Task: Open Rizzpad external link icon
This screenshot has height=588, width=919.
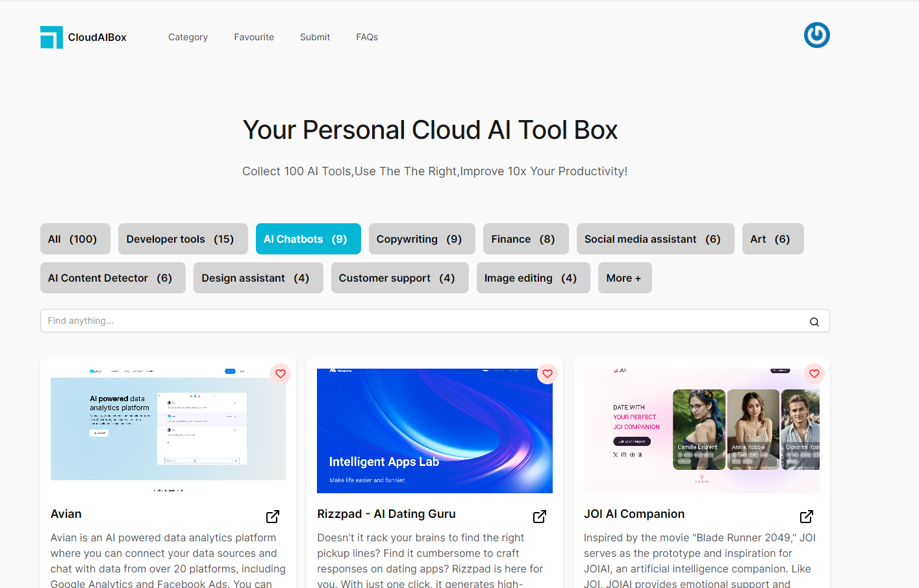Action: click(540, 517)
